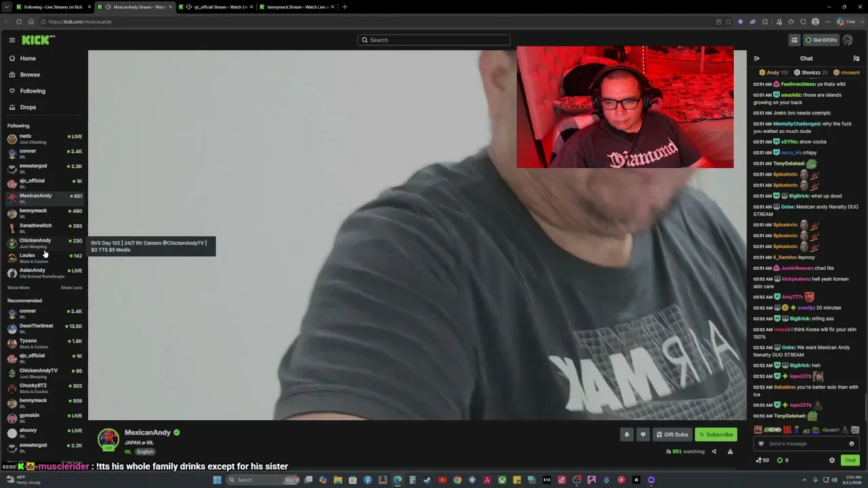The height and width of the screenshot is (488, 868).
Task: Click the Send a message chat input
Action: tap(806, 444)
